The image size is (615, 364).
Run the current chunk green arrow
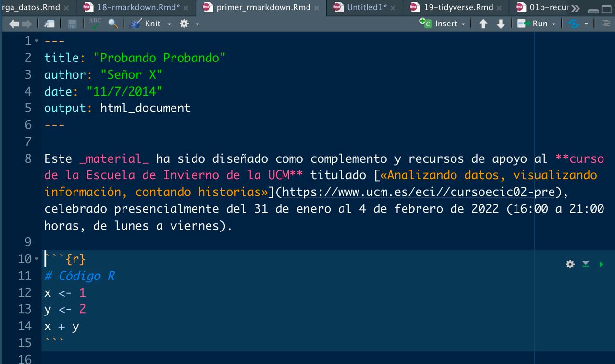[601, 264]
